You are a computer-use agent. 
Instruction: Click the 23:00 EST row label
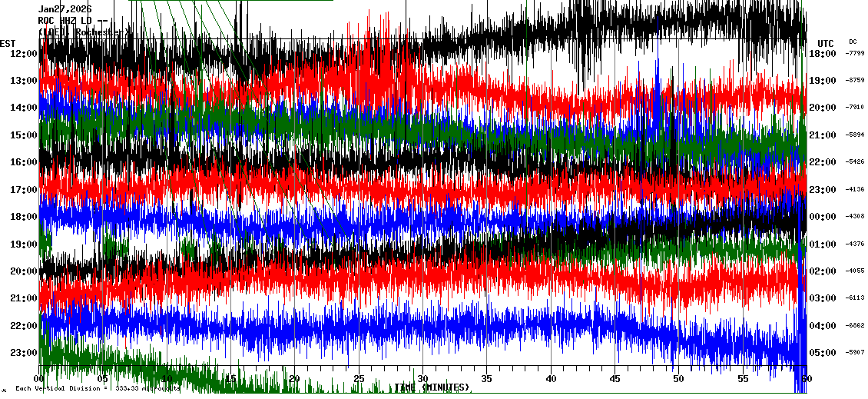(x=23, y=352)
